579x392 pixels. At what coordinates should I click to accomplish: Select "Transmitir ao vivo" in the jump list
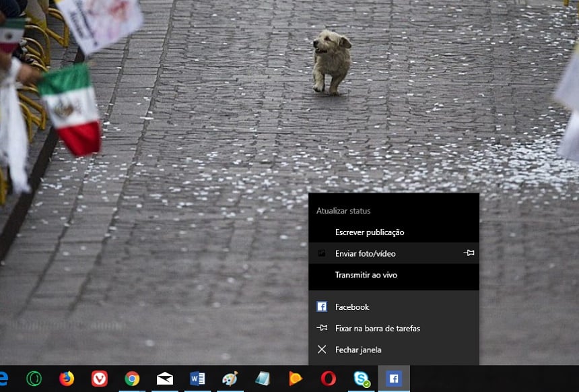394,275
